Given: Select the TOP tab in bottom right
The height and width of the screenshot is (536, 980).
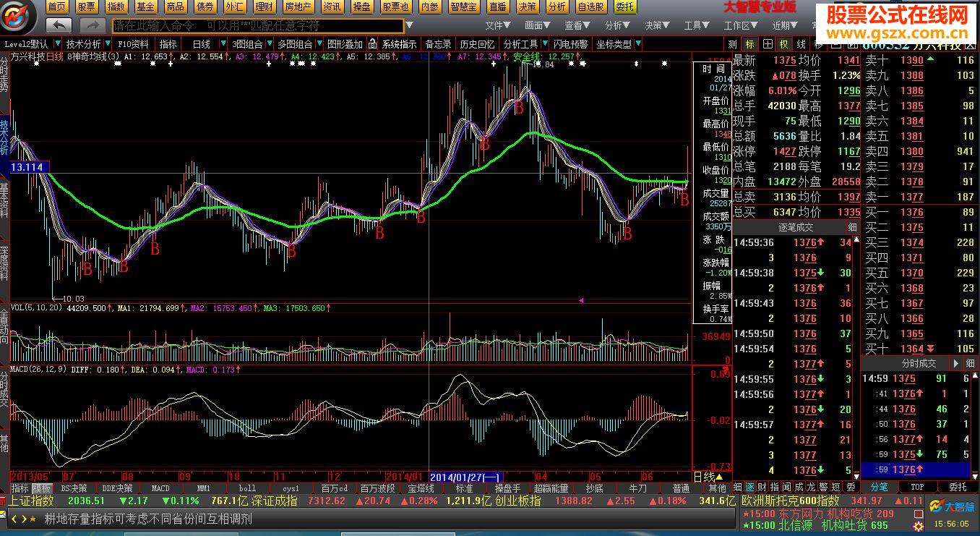Looking at the screenshot, I should click(x=917, y=488).
